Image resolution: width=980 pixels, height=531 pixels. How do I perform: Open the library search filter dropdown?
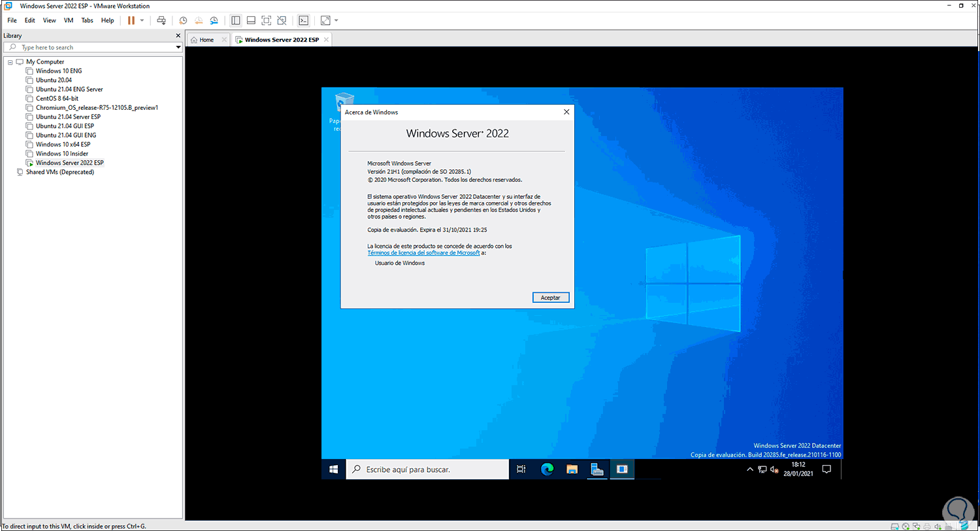tap(178, 47)
